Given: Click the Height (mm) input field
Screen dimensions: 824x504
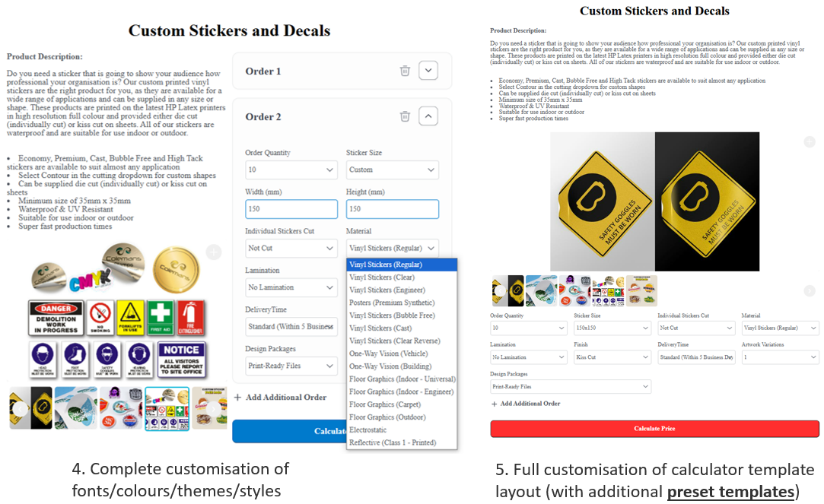Looking at the screenshot, I should [392, 209].
